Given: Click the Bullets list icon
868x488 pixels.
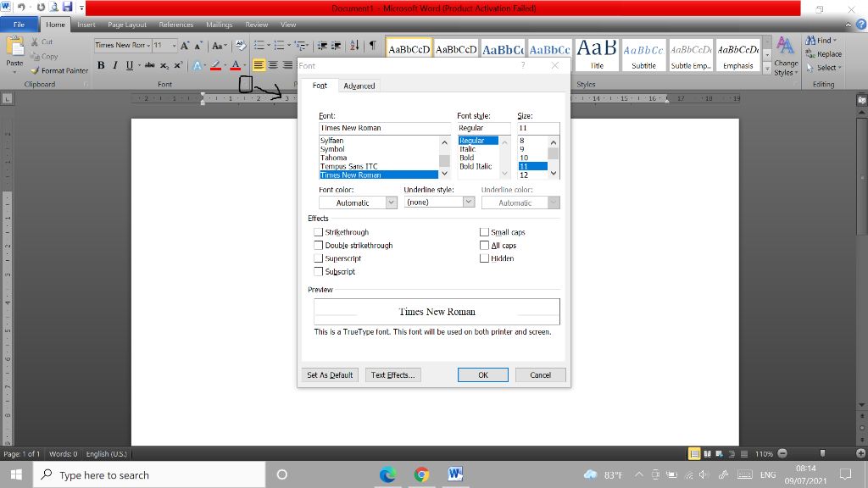Looking at the screenshot, I should [259, 46].
